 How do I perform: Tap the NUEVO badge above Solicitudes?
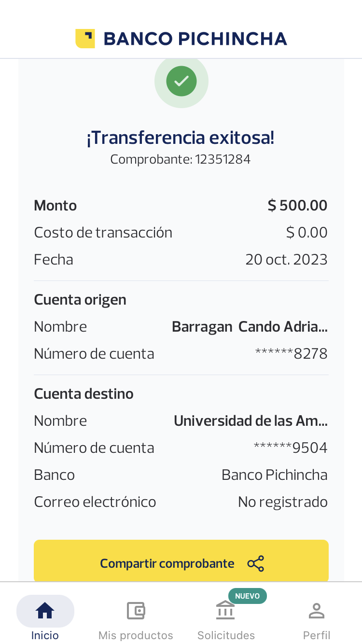[x=247, y=596]
